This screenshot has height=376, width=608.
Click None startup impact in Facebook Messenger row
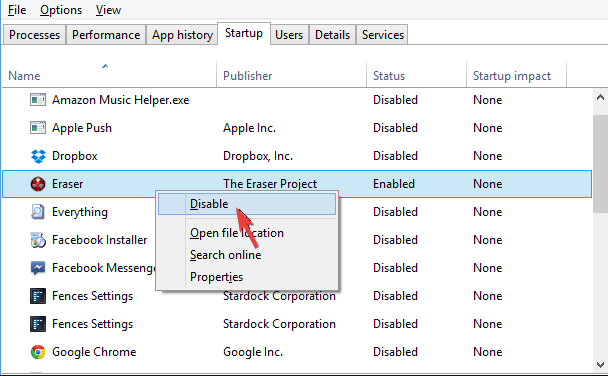tap(488, 268)
